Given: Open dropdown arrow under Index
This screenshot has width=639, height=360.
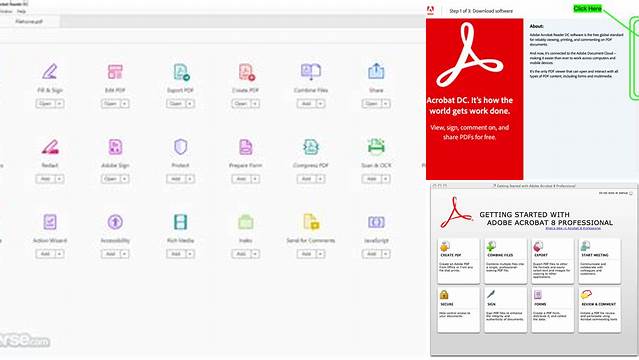Looking at the screenshot, I should pyautogui.click(x=255, y=254).
